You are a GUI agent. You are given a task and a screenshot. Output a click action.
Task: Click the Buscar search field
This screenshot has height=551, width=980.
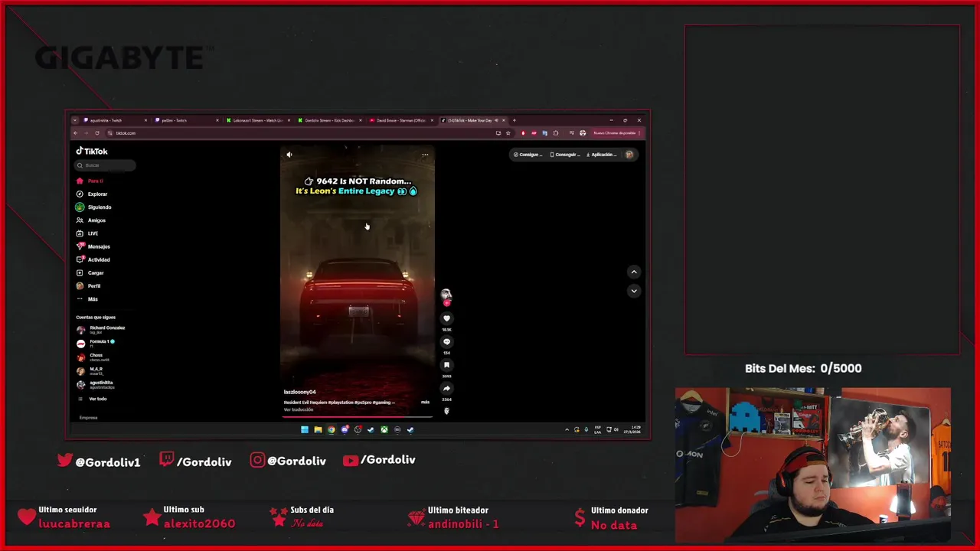click(x=106, y=165)
